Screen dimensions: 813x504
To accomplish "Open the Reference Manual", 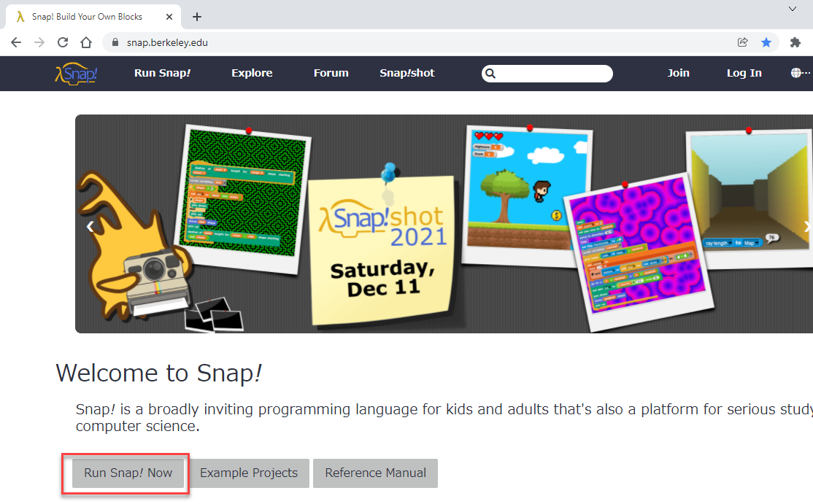I will point(375,473).
